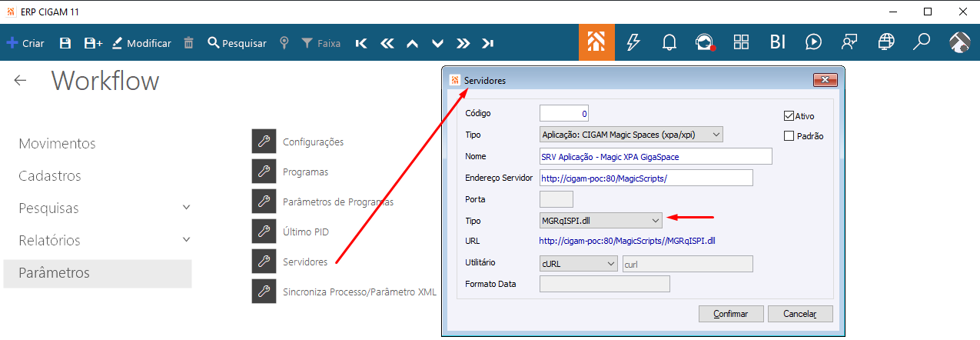Click the video play bubble icon
The height and width of the screenshot is (340, 980).
pyautogui.click(x=813, y=42)
